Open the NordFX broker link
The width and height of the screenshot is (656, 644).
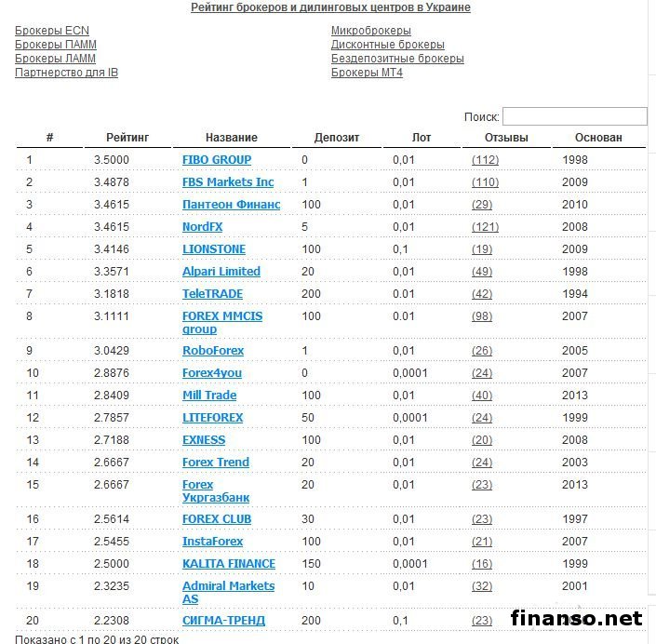coord(203,227)
